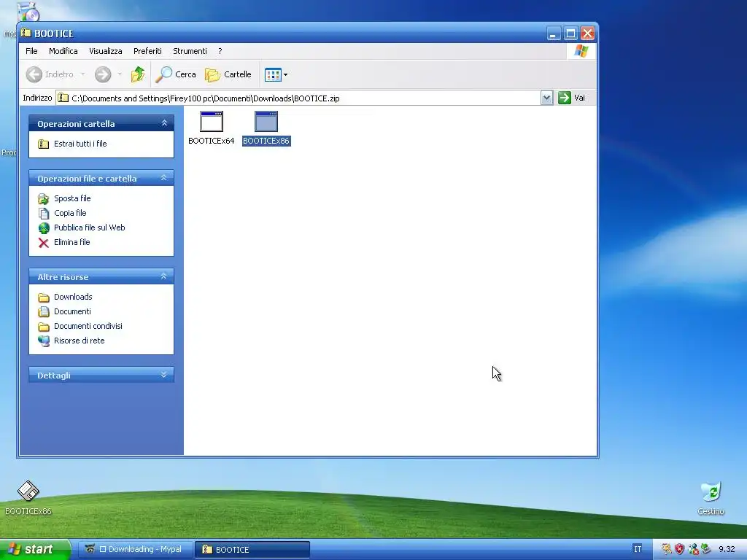The image size is (747, 560).
Task: Click Elimina file link
Action: [72, 242]
